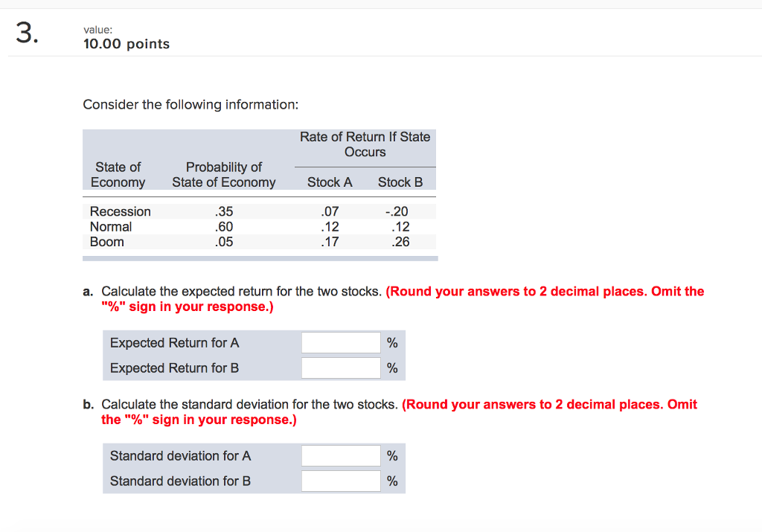Viewport: 762px width, 532px height.
Task: Click the Expected Return for B input box
Action: click(341, 368)
